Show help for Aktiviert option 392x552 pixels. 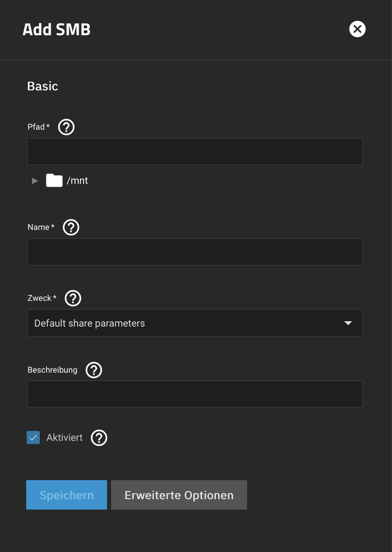[x=99, y=438]
